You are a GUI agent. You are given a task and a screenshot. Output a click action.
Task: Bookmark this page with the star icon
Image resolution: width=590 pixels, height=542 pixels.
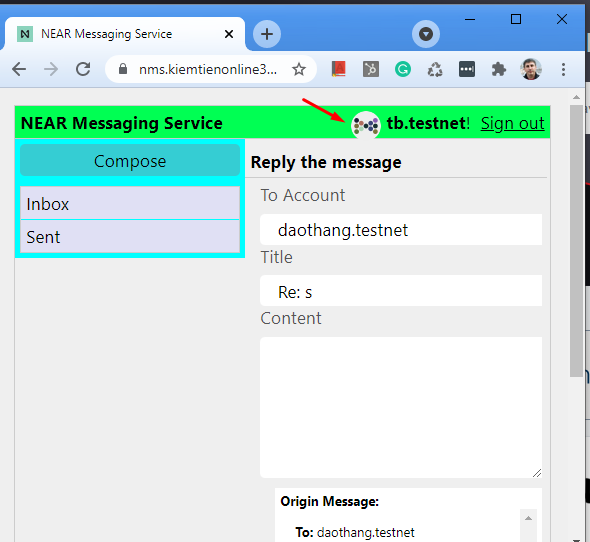299,69
